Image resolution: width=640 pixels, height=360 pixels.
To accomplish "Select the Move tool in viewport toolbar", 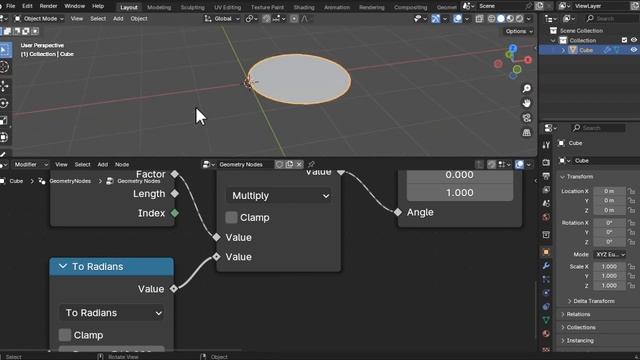I will click(4, 86).
